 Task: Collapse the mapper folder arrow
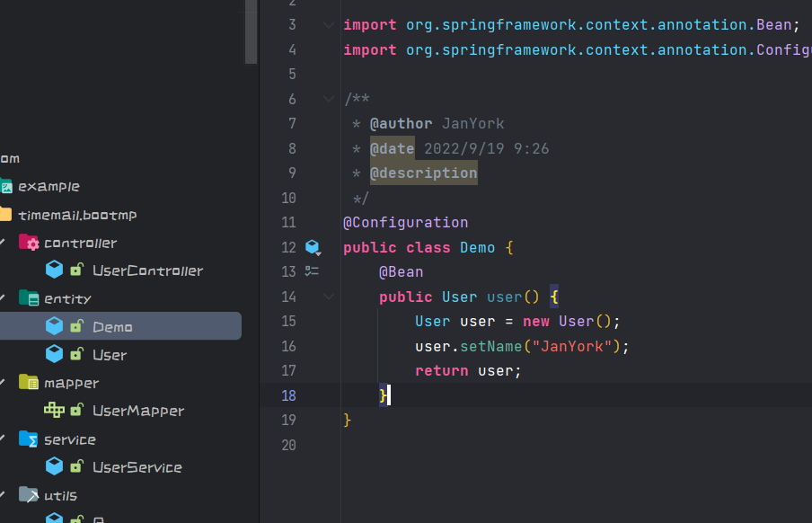[3, 382]
